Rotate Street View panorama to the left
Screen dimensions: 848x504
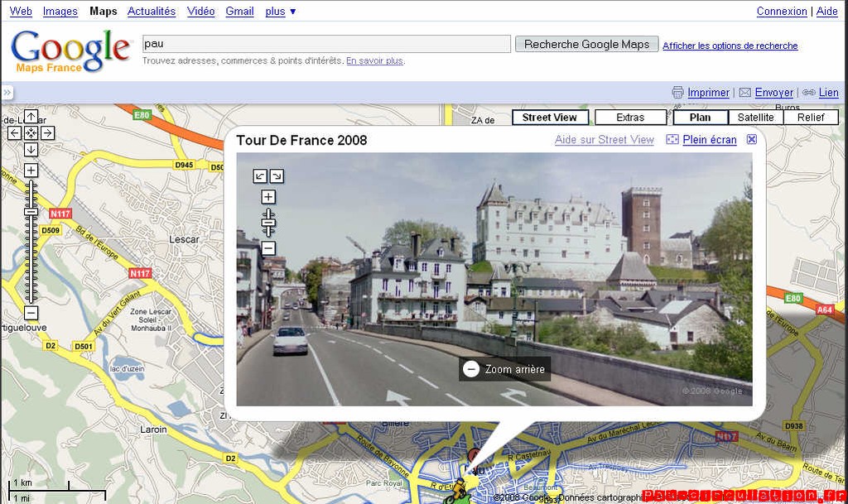click(260, 175)
